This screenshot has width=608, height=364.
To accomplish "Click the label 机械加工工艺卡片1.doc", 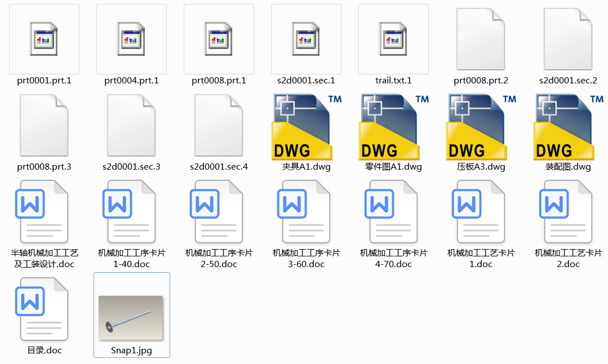I will pos(481,259).
